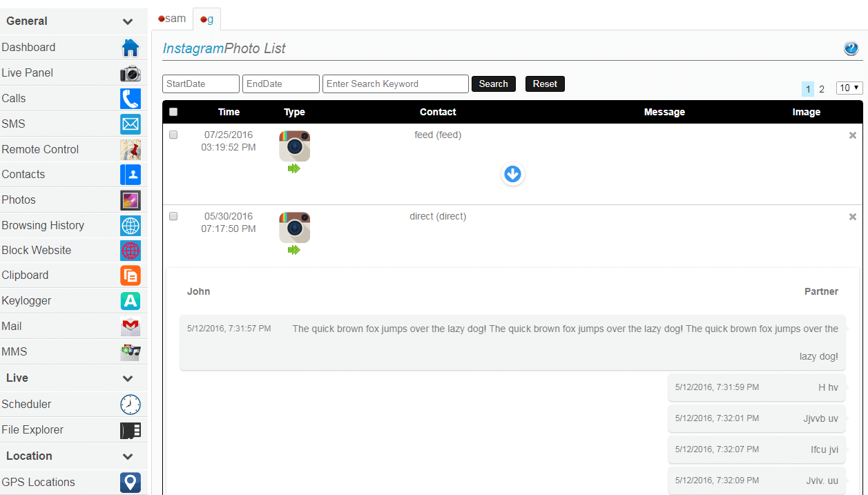This screenshot has height=495, width=868.
Task: Click the Remote Control map pin icon
Action: 130,149
